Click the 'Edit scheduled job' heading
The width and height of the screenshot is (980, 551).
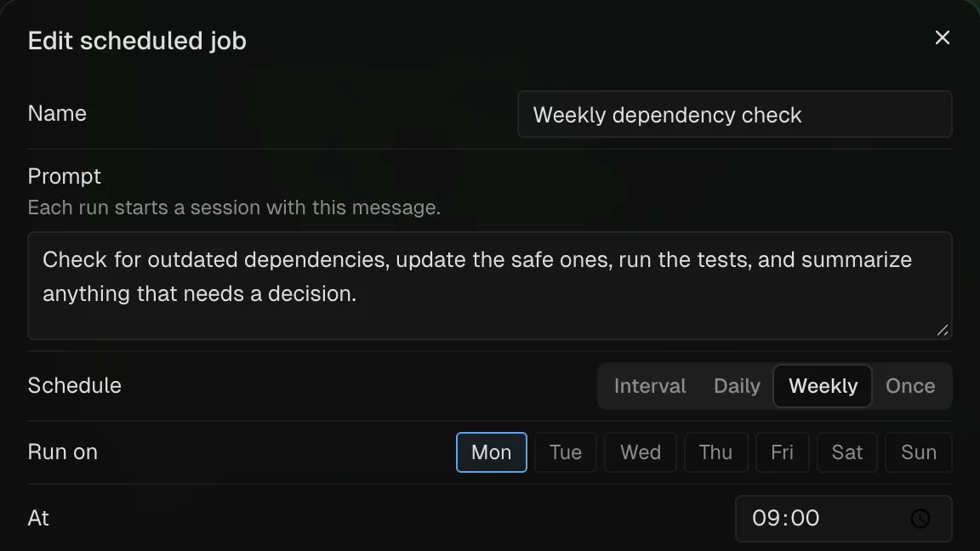click(x=137, y=41)
